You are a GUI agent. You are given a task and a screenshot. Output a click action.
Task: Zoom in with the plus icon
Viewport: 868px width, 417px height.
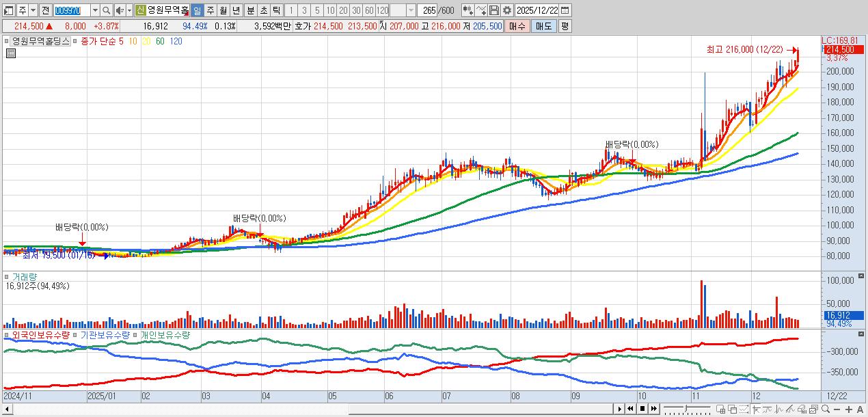pos(849,409)
